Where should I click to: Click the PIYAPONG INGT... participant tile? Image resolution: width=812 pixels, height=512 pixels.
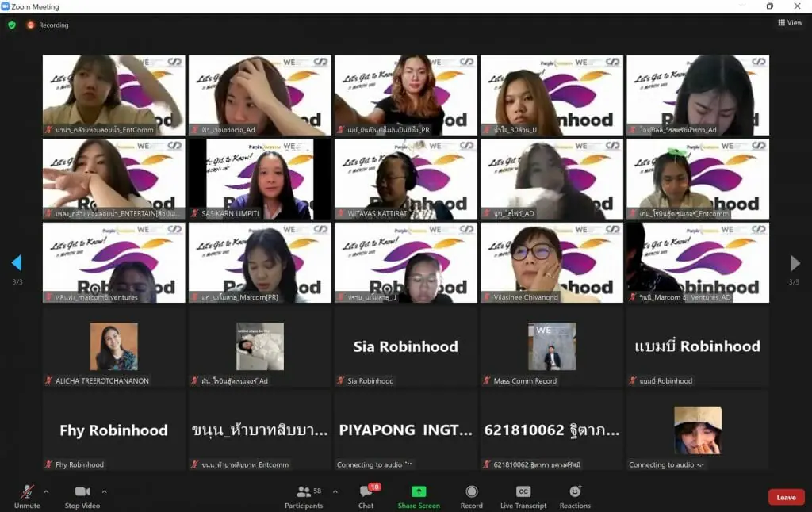coord(406,430)
